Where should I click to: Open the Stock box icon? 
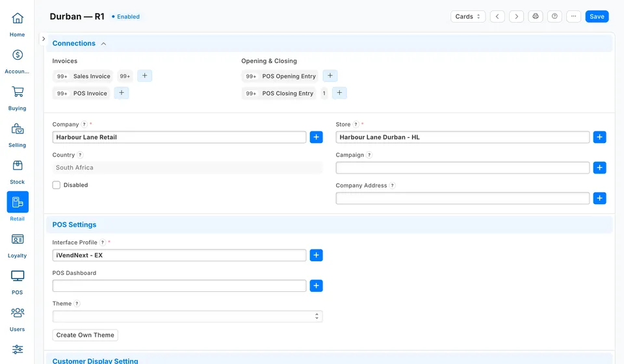coord(17,166)
